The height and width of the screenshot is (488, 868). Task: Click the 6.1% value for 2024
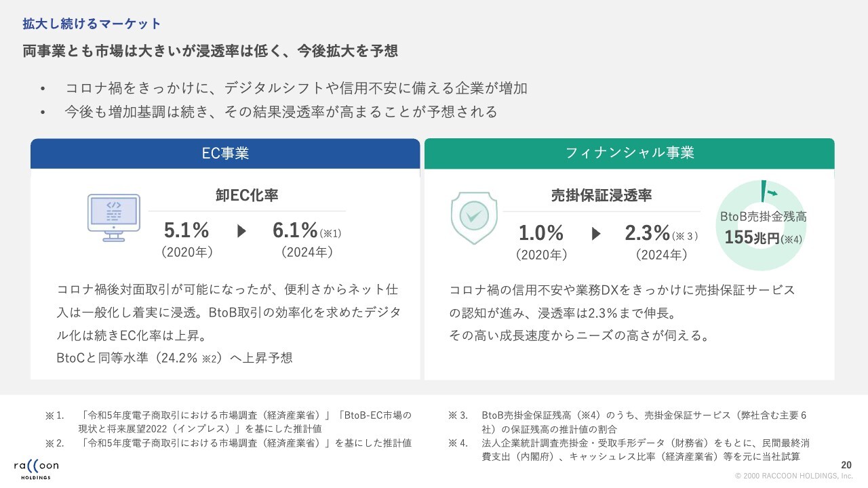(x=296, y=230)
